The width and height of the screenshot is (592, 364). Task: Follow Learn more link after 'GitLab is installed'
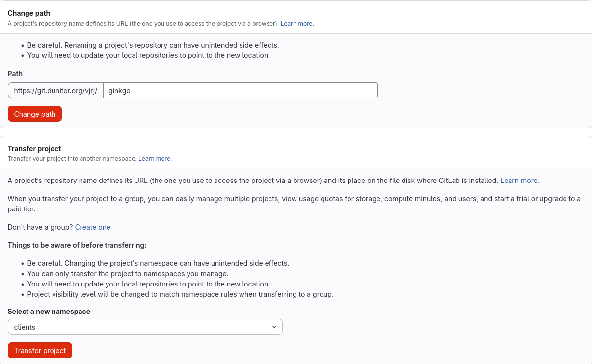pyautogui.click(x=519, y=181)
